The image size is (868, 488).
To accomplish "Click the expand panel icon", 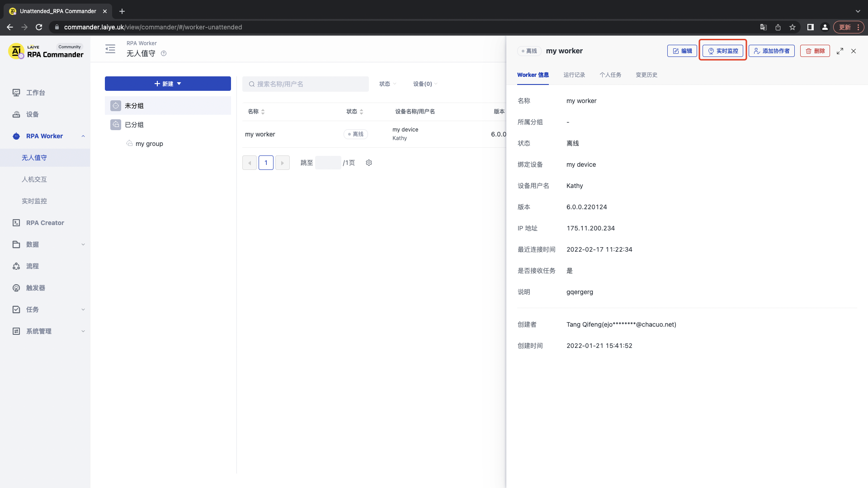I will point(840,51).
